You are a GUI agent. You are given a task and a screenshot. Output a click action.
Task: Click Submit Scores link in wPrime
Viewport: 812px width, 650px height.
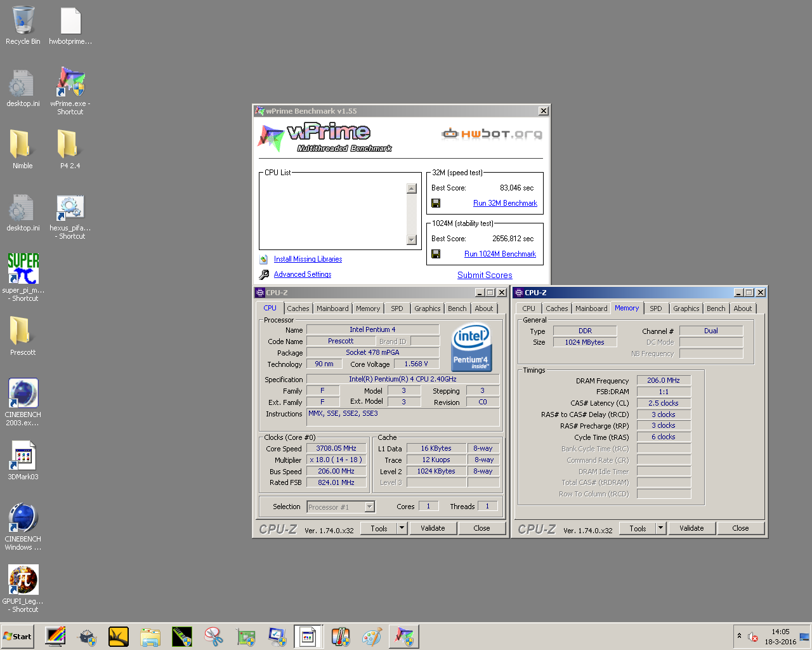(x=485, y=275)
